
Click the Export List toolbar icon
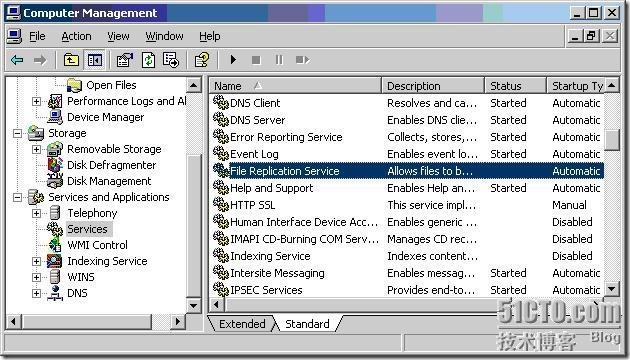[x=171, y=60]
